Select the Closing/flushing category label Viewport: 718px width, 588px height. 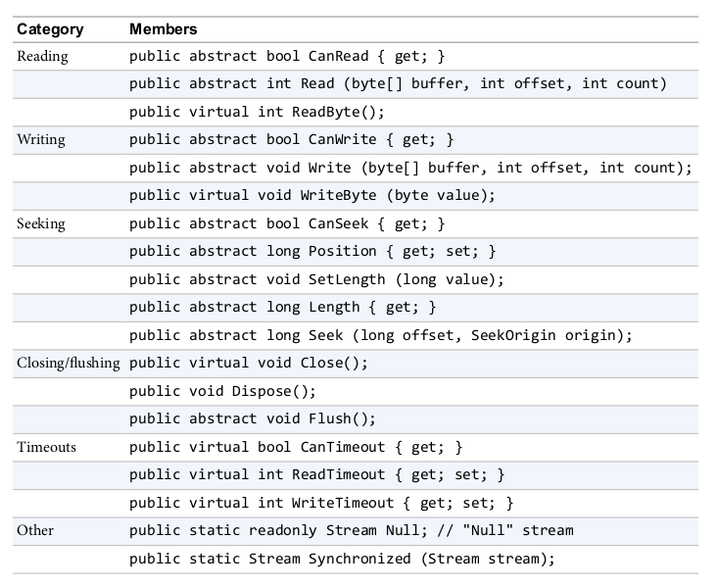point(69,363)
